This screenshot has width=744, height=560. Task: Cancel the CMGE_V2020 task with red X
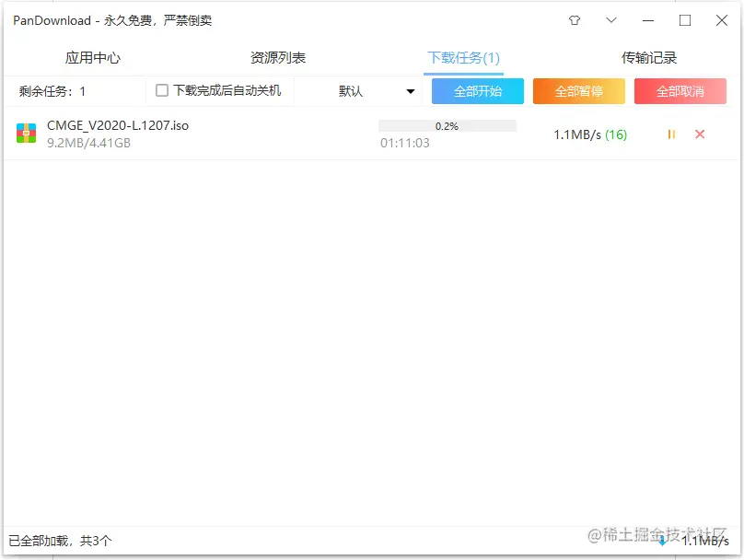point(700,134)
